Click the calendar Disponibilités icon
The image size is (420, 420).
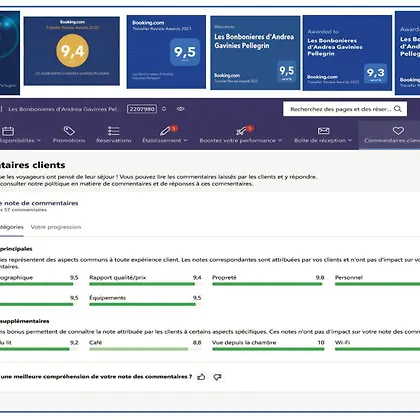pos(8,131)
